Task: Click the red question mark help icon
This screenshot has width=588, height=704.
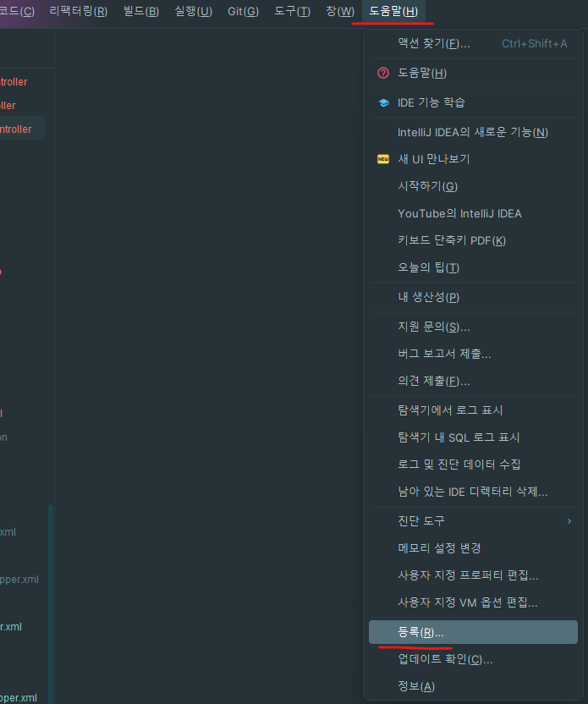Action: click(383, 73)
